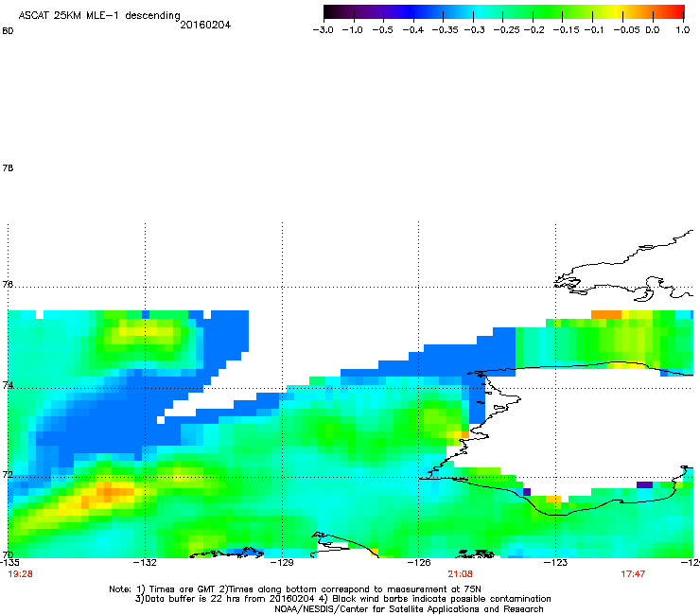The width and height of the screenshot is (700, 615).
Task: Click the note line beginning 'Note: 1) Times are GMT'
Action: (x=295, y=589)
